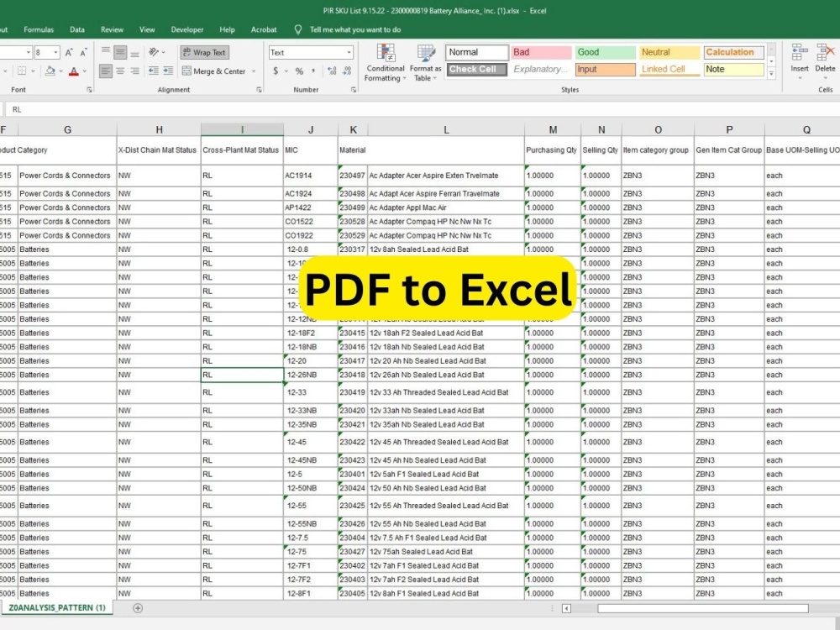Open the Developer tab
The height and width of the screenshot is (630, 840).
click(187, 29)
